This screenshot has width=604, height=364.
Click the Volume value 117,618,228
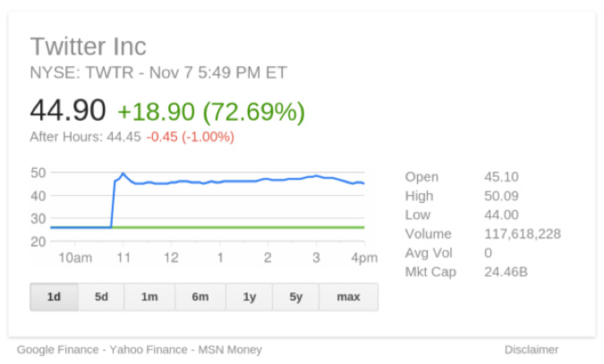coord(523,233)
